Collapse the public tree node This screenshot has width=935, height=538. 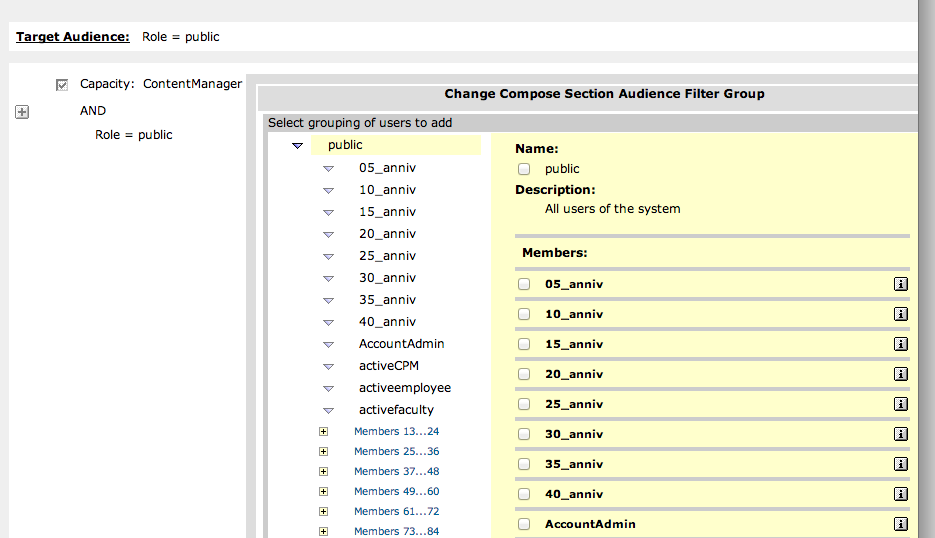297,146
